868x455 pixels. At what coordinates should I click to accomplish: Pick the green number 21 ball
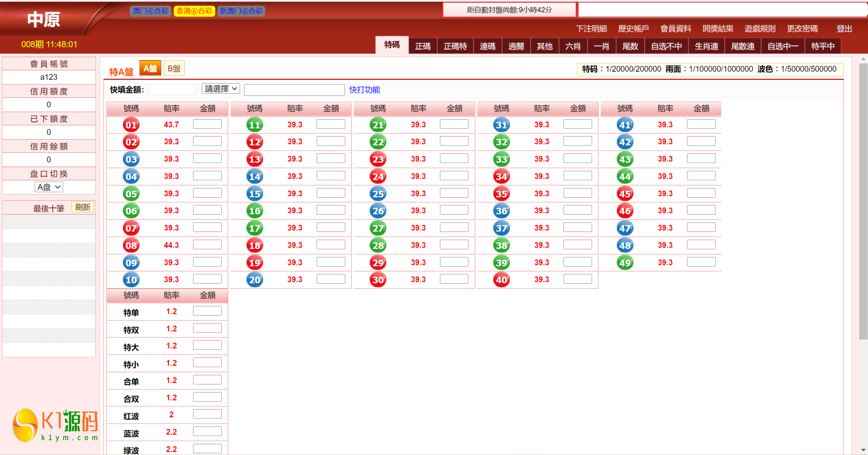point(378,125)
